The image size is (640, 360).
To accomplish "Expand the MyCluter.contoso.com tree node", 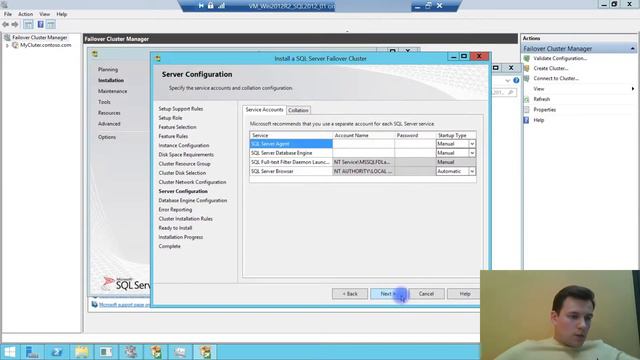I will tap(7, 46).
